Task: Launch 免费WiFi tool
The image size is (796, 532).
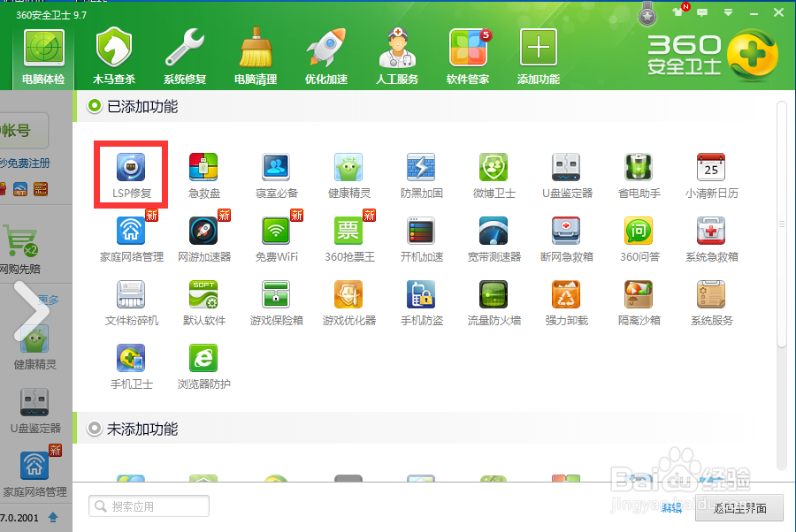Action: tap(276, 239)
